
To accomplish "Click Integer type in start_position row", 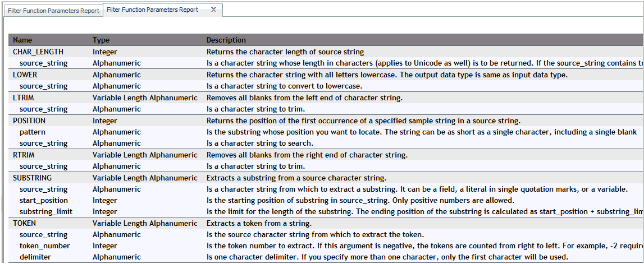I will pos(105,201).
